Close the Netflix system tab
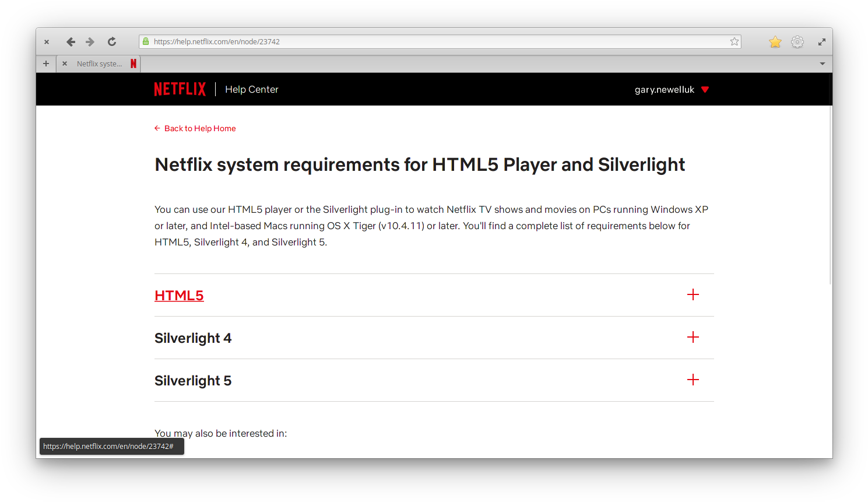Viewport: 868px width, 502px height. point(65,64)
